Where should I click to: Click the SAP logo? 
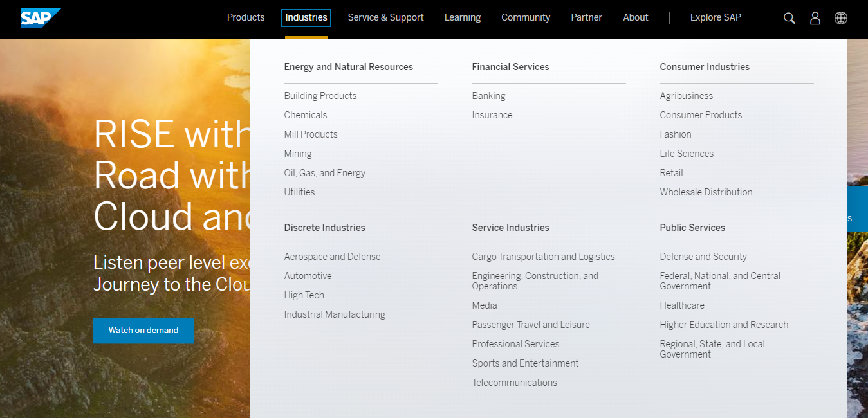[41, 18]
